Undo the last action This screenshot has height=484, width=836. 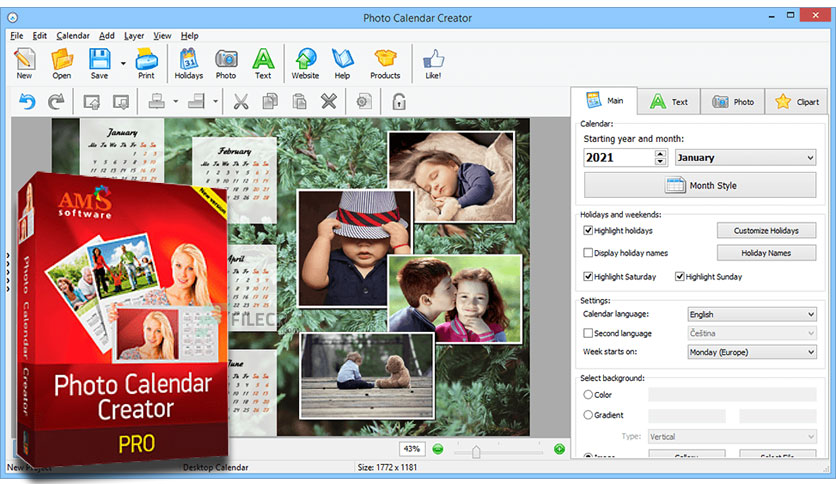[27, 101]
